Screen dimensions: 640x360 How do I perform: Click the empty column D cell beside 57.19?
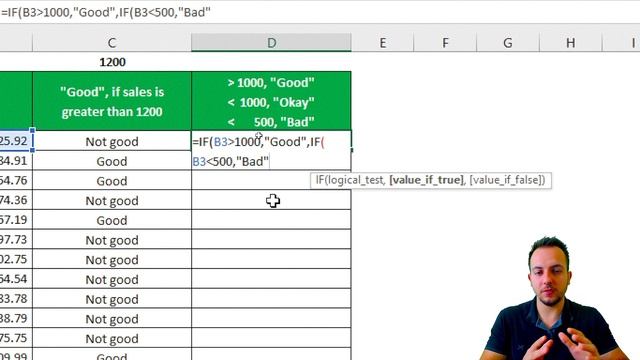pyautogui.click(x=271, y=220)
